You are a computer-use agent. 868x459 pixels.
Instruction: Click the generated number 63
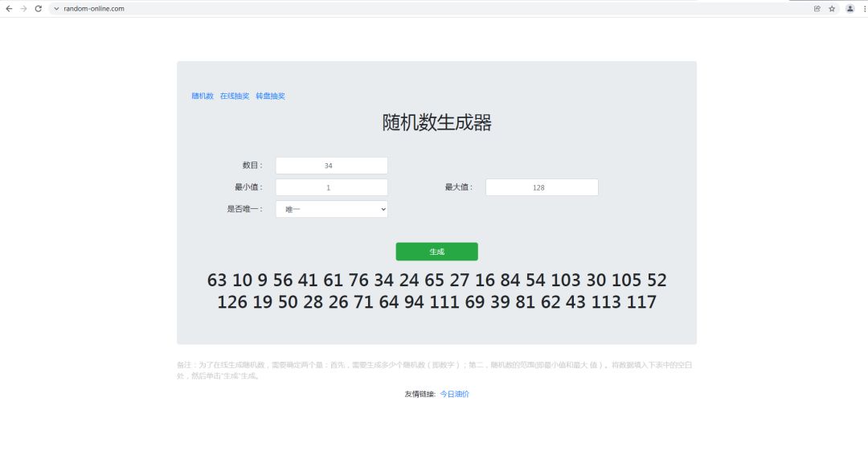coord(217,281)
